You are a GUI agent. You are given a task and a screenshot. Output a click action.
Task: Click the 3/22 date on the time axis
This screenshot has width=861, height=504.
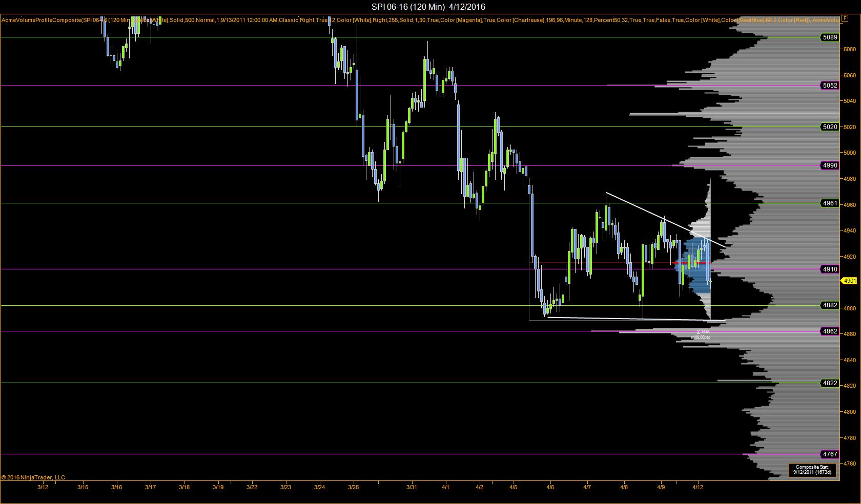(252, 487)
